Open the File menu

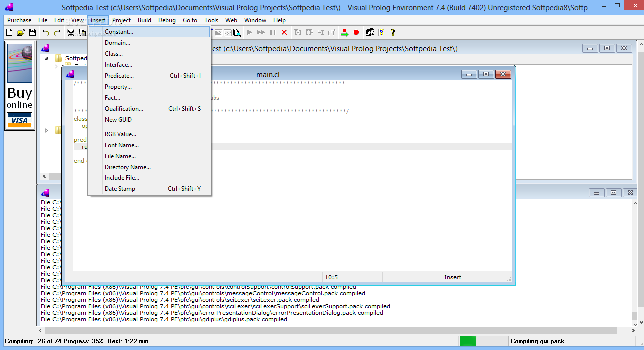(43, 20)
